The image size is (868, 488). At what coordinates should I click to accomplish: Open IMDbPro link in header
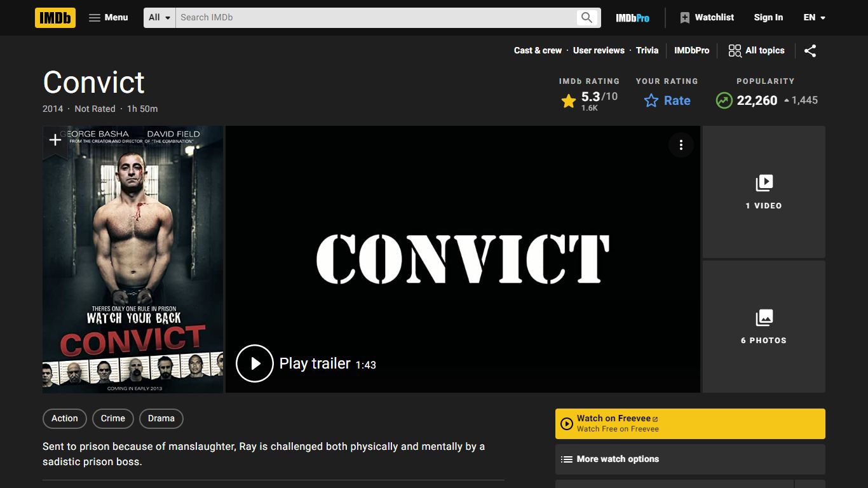[x=632, y=18]
